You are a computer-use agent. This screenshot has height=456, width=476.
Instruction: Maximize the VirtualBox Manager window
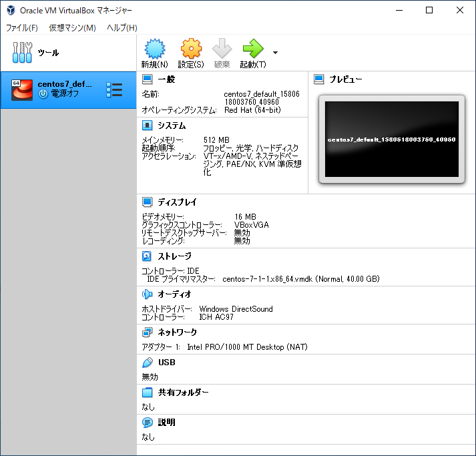click(x=429, y=10)
